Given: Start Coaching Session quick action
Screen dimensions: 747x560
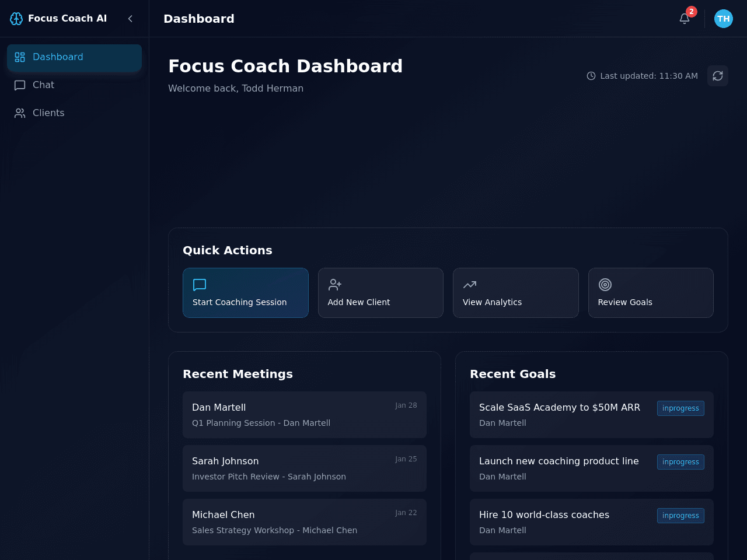Looking at the screenshot, I should [246, 293].
